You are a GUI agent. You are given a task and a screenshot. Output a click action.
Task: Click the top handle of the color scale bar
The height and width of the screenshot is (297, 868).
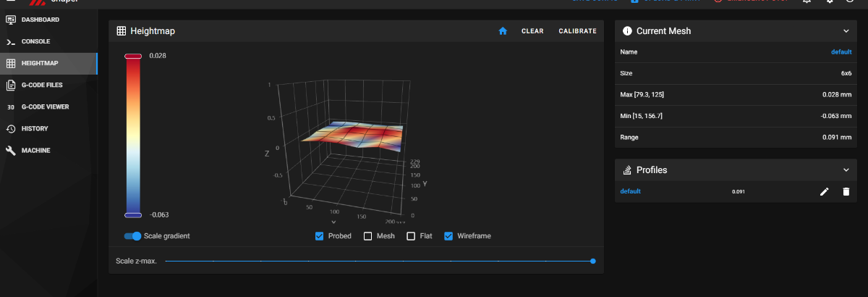133,56
